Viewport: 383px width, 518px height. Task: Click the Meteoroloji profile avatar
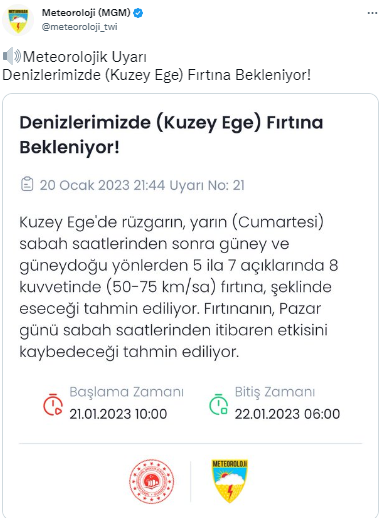[18, 20]
